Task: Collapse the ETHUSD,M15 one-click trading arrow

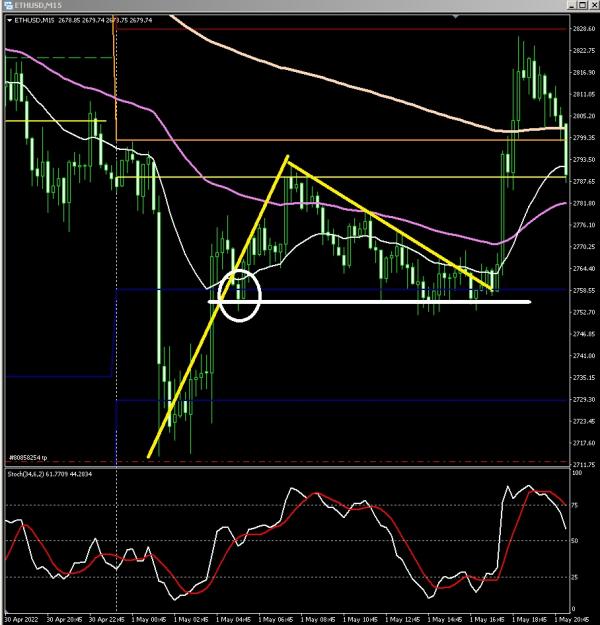Action: point(10,20)
